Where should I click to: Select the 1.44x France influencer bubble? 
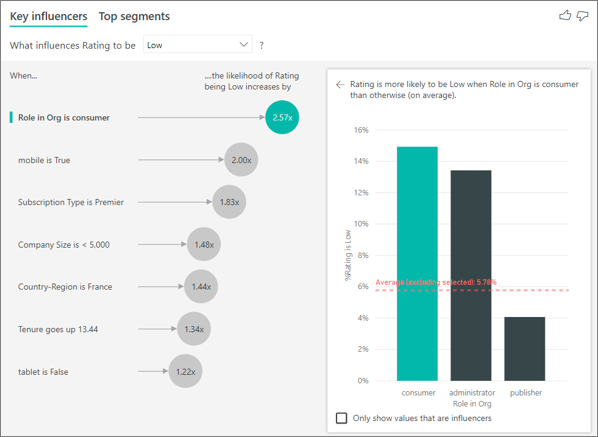pos(201,287)
